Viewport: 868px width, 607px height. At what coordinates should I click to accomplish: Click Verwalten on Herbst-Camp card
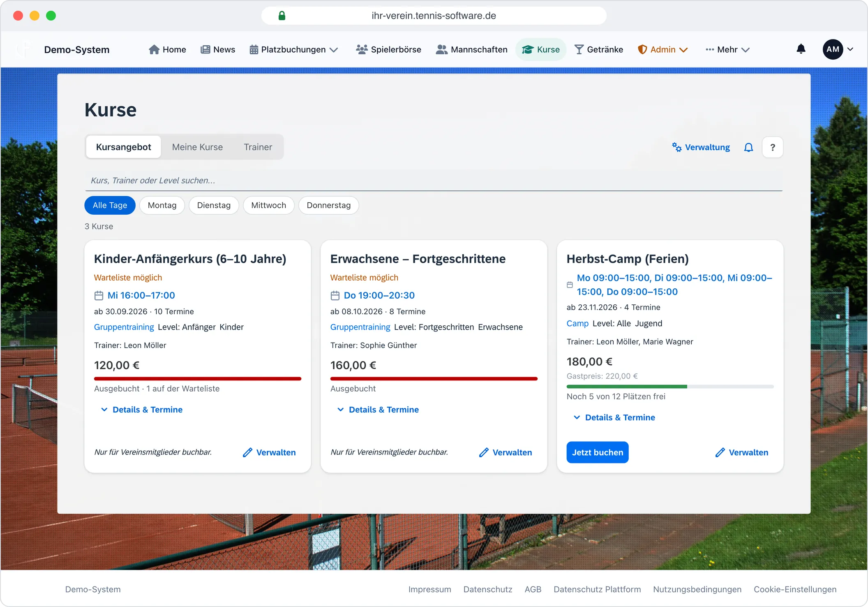tap(742, 452)
